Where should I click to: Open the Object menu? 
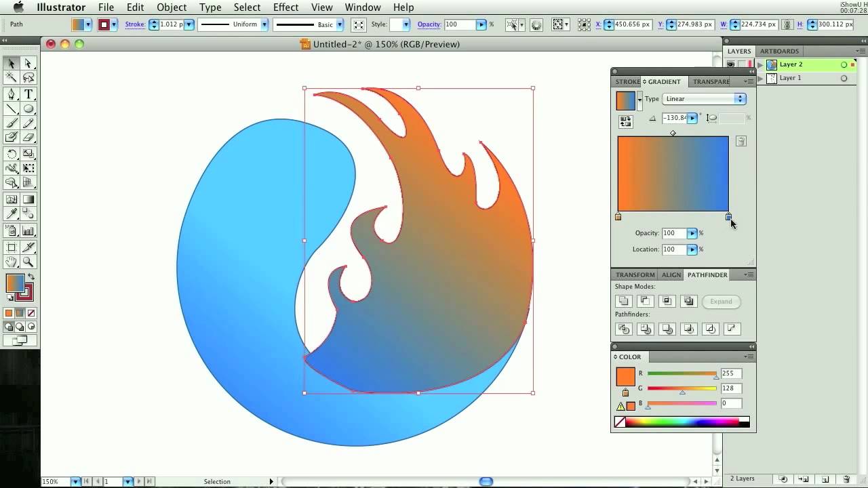pyautogui.click(x=172, y=7)
